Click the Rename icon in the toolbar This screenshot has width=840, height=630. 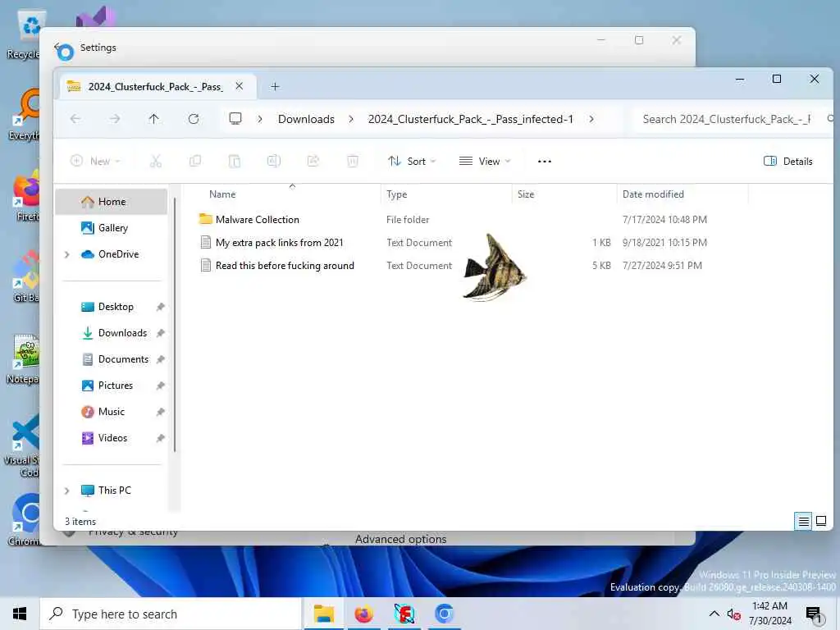coord(274,162)
